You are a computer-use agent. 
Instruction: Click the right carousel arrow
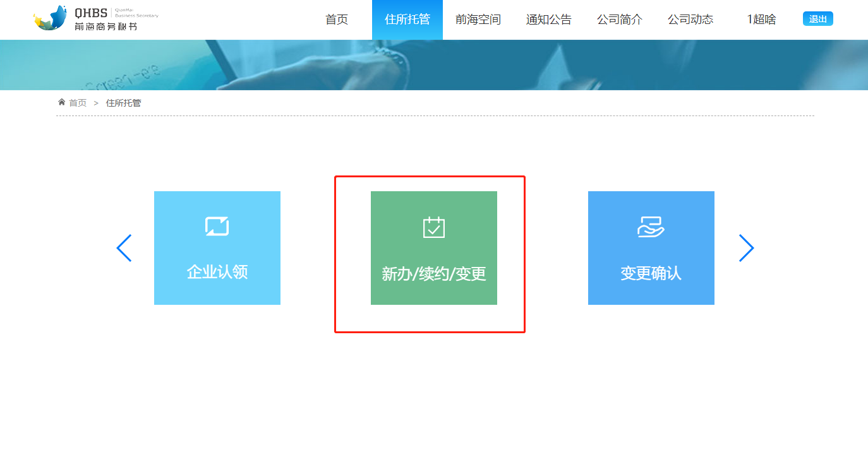click(746, 248)
